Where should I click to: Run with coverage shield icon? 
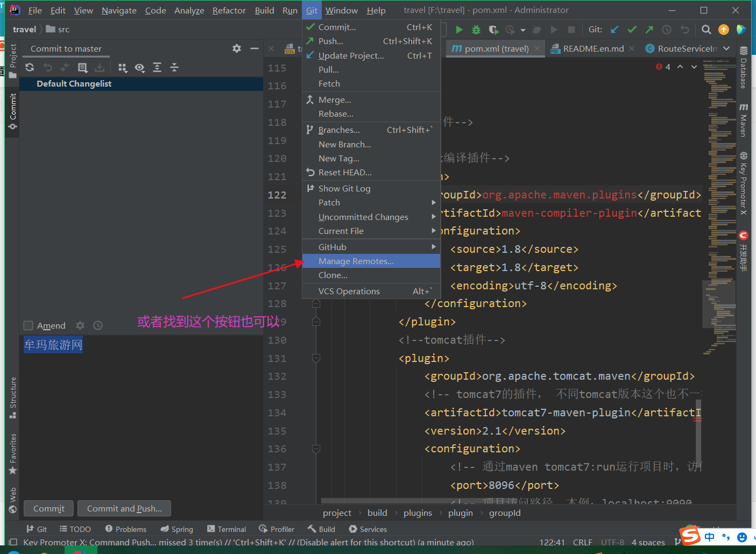[x=493, y=30]
